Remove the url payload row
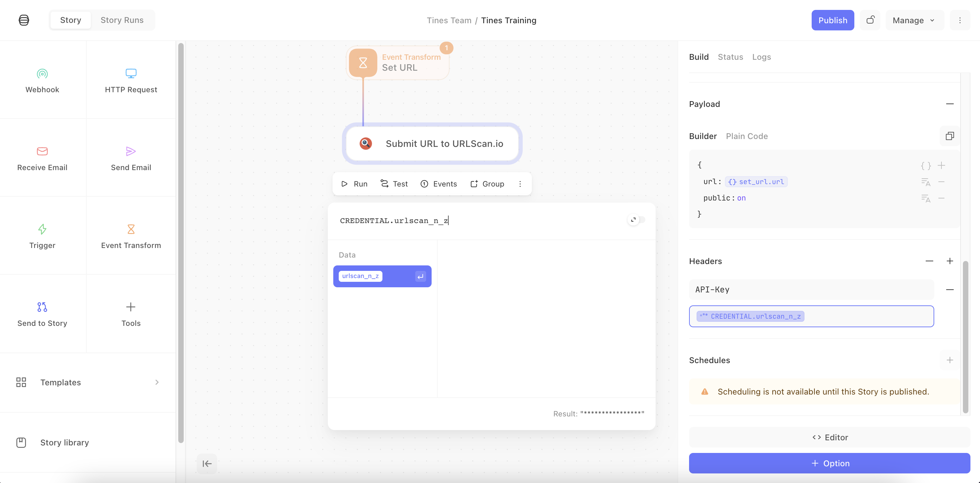 (941, 182)
